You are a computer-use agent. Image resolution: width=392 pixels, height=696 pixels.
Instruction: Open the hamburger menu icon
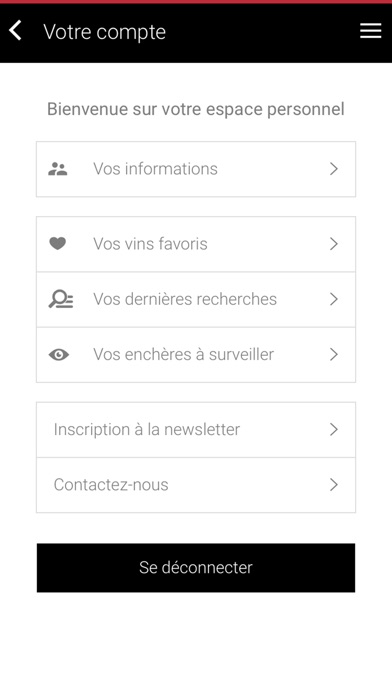(370, 31)
